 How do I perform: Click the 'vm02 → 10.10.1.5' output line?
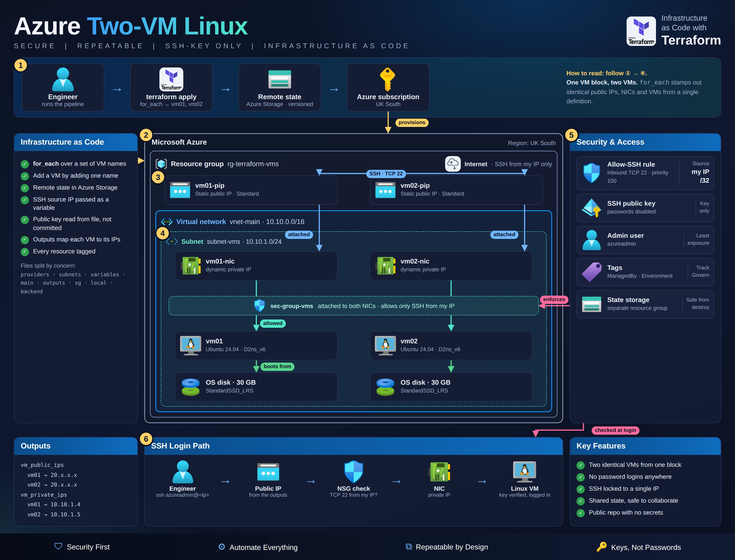pos(54,514)
